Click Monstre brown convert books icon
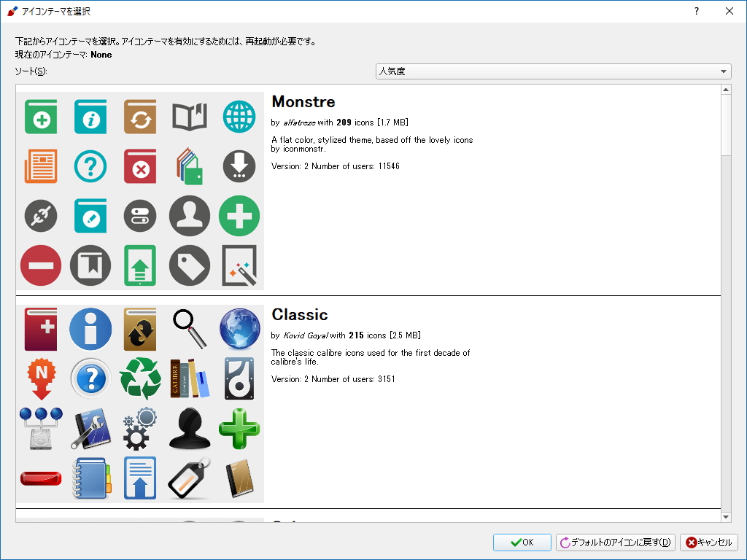Screen dimensions: 747x560 [x=140, y=117]
